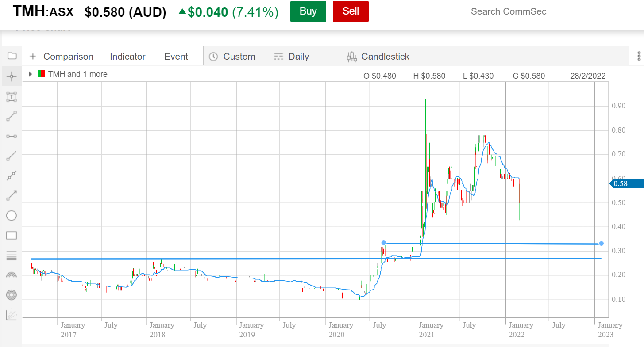The image size is (644, 347).
Task: Click the Search CommSec input field
Action: [x=553, y=12]
